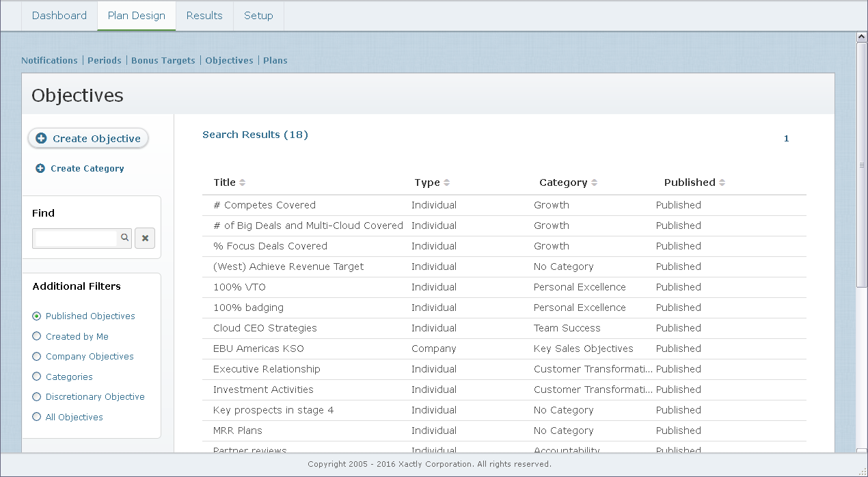Sort the table by the Title sort arrows
868x477 pixels.
pos(242,182)
